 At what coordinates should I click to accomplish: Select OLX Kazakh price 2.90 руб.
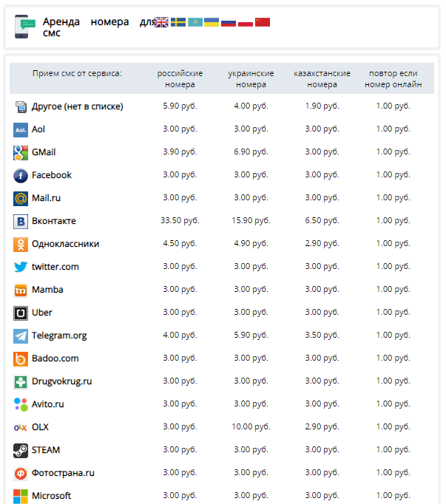point(322,426)
